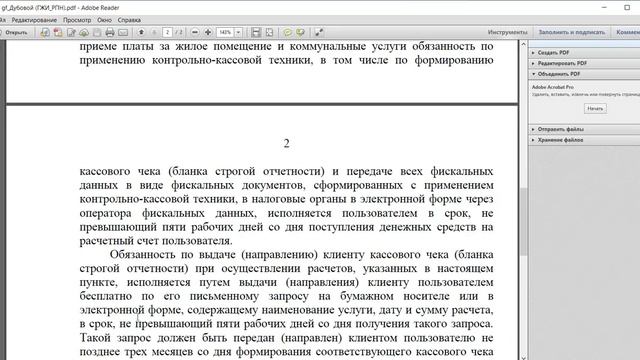The width and height of the screenshot is (640, 360).
Task: Minimize the Adobe Reader window
Action: (x=604, y=7)
